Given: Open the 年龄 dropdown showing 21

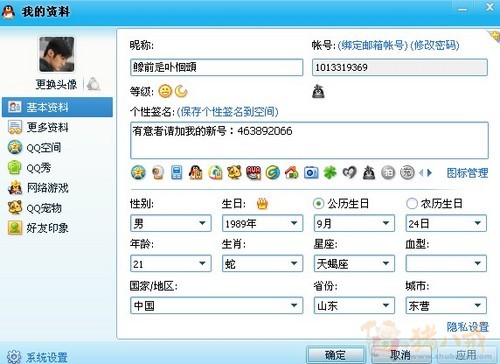Looking at the screenshot, I should 171,264.
